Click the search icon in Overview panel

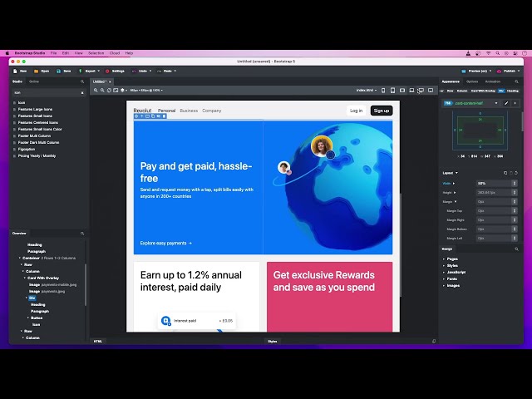click(82, 234)
